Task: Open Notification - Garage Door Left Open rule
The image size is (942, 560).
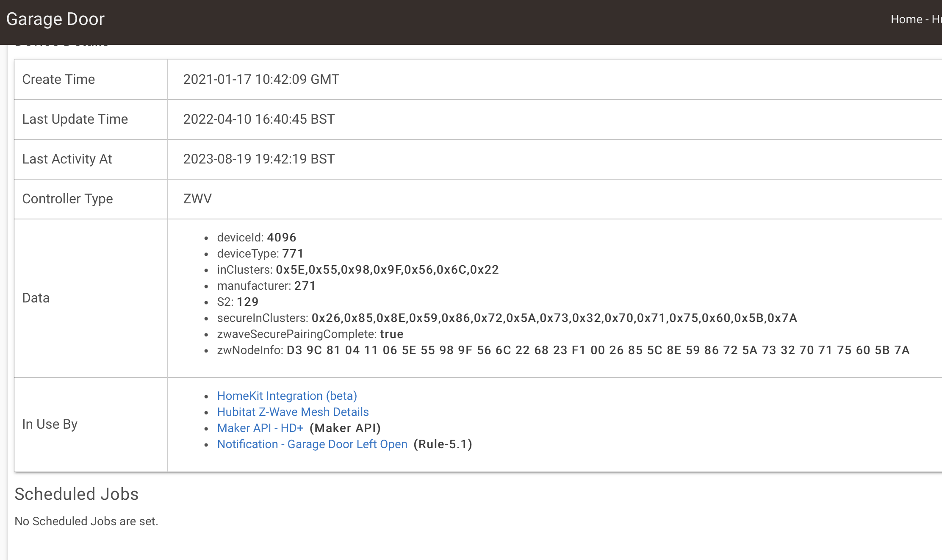Action: [x=312, y=444]
